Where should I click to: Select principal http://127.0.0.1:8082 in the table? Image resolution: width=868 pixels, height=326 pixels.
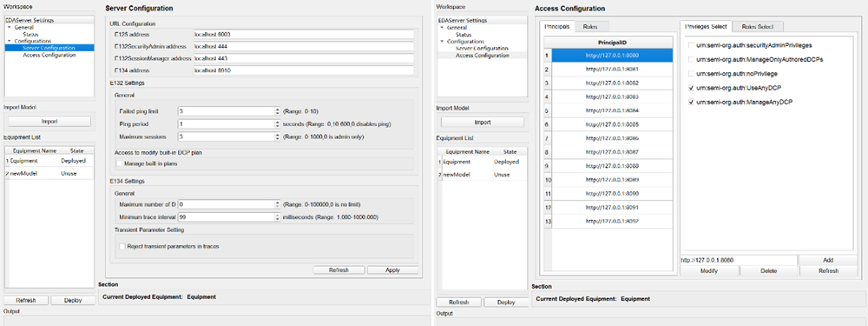[x=613, y=83]
